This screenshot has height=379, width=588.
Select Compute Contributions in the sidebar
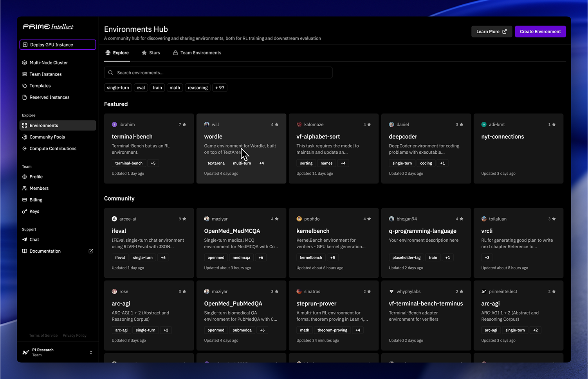coord(53,148)
